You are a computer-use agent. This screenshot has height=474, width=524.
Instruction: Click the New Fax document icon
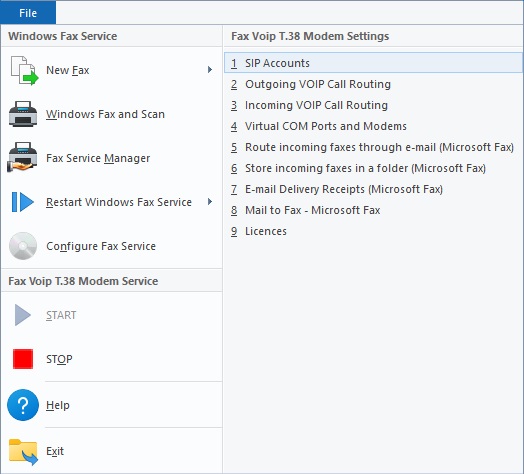[24, 70]
